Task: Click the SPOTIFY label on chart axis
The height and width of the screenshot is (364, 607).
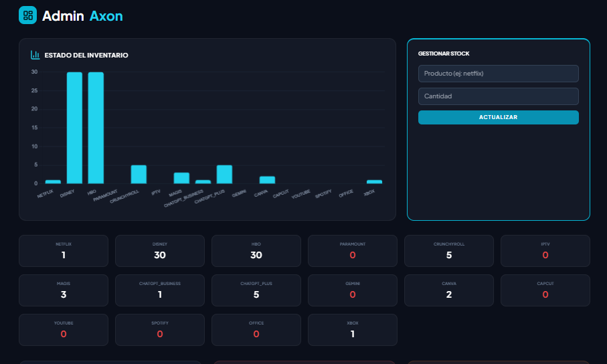Action: (x=323, y=194)
